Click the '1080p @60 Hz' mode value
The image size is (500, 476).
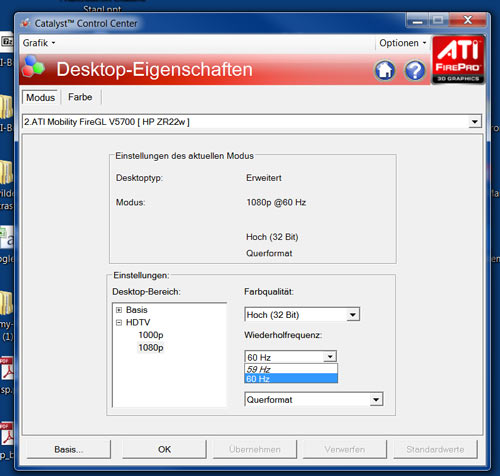(276, 202)
